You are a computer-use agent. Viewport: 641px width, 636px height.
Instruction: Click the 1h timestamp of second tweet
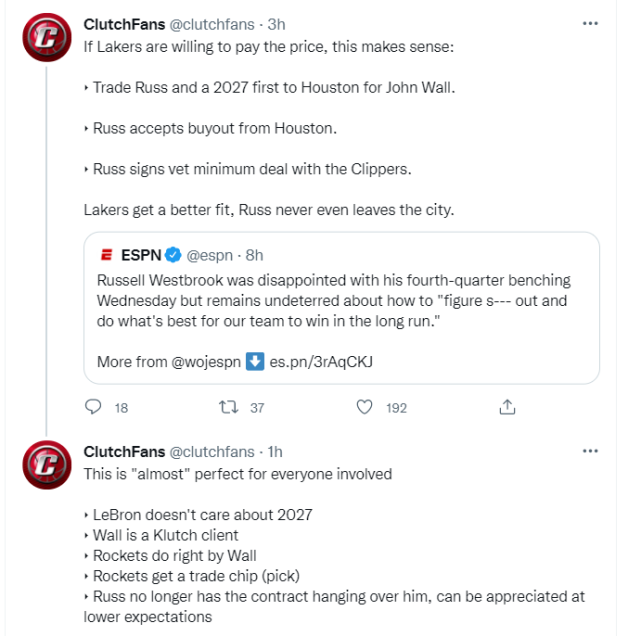(x=275, y=452)
